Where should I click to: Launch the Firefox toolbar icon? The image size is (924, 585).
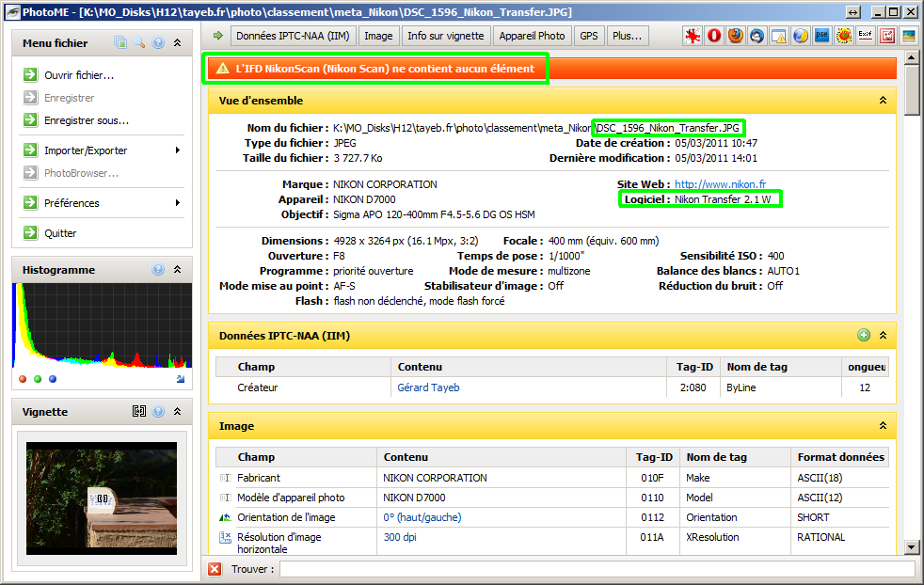pos(736,36)
